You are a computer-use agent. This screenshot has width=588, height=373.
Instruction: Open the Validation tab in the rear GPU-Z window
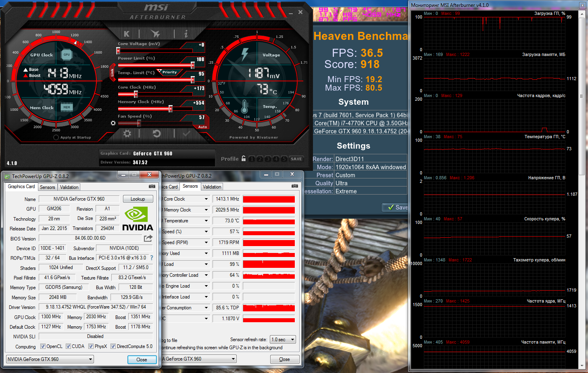click(212, 187)
